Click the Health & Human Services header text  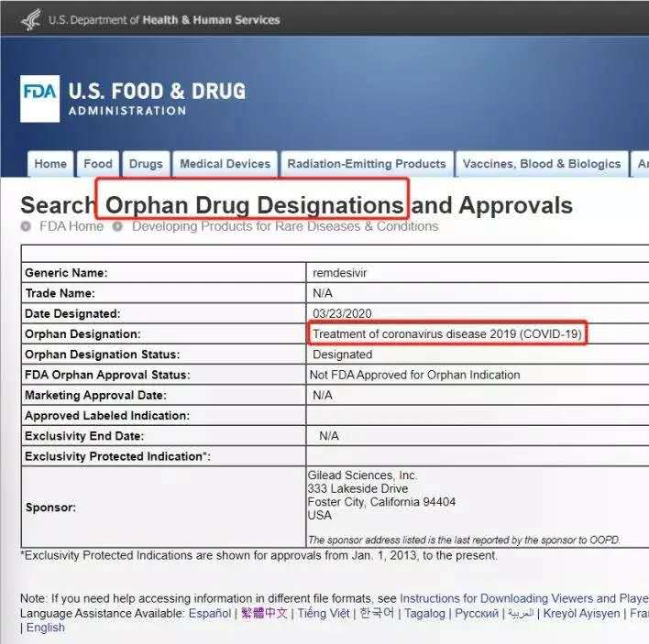point(211,19)
